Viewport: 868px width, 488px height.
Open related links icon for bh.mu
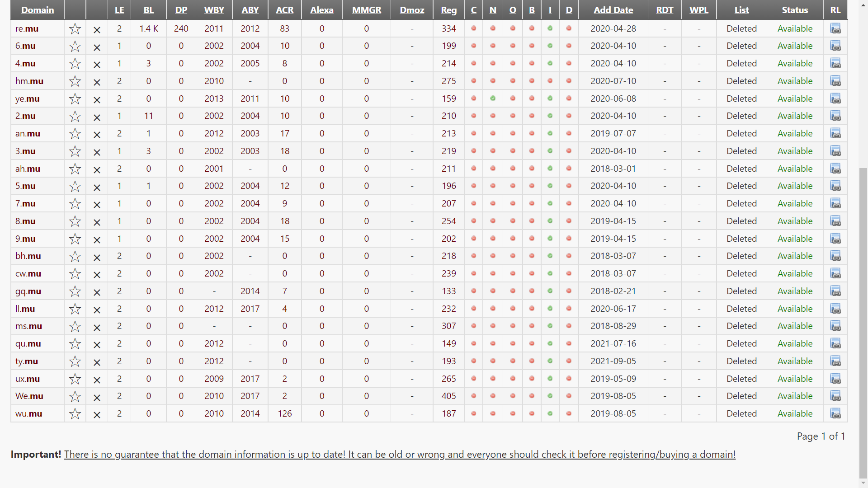835,256
